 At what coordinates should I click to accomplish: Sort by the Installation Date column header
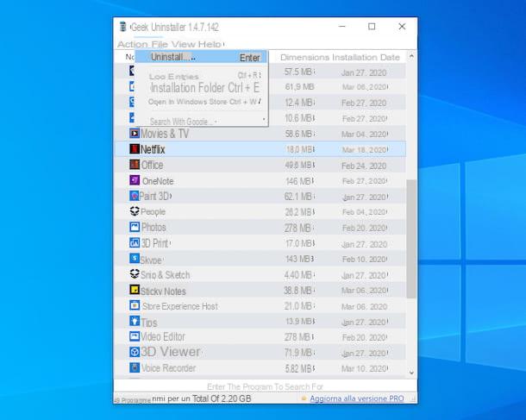(x=366, y=58)
